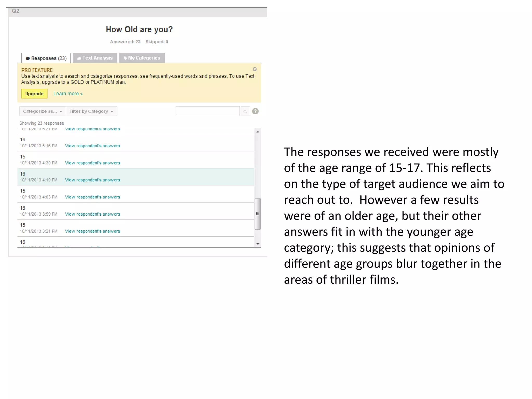This screenshot has height=399, width=532.
Task: View respondent's answers for 3:59 PM response
Action: [92, 214]
